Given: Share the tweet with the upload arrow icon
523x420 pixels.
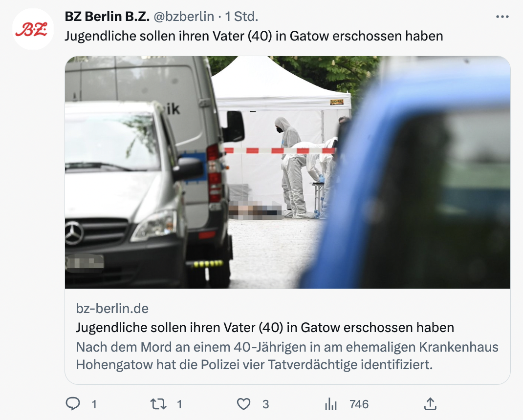Looking at the screenshot, I should (x=430, y=404).
